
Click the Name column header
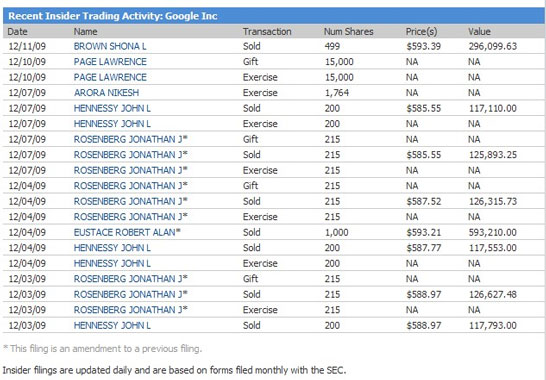85,32
